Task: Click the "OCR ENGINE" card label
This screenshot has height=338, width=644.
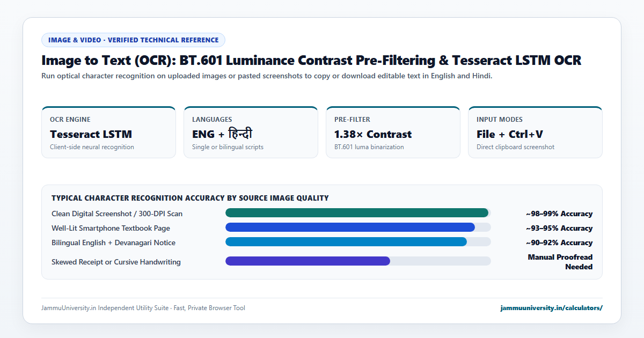Action: click(x=70, y=120)
